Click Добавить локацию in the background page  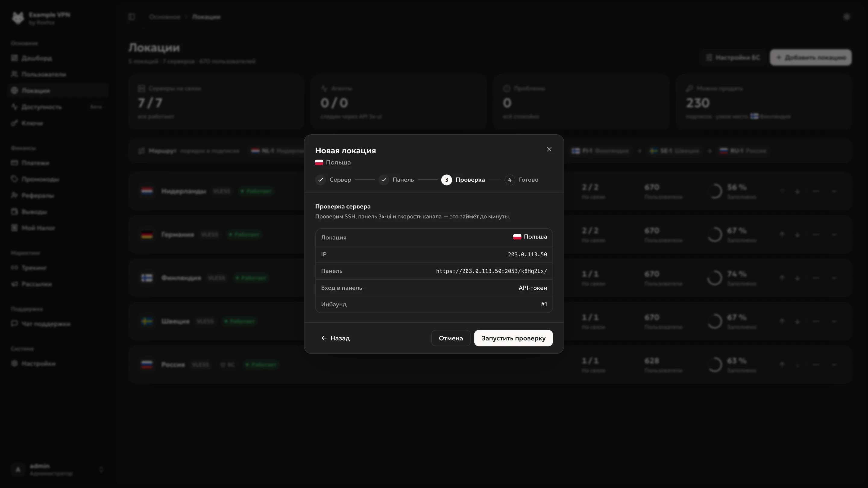coord(810,58)
